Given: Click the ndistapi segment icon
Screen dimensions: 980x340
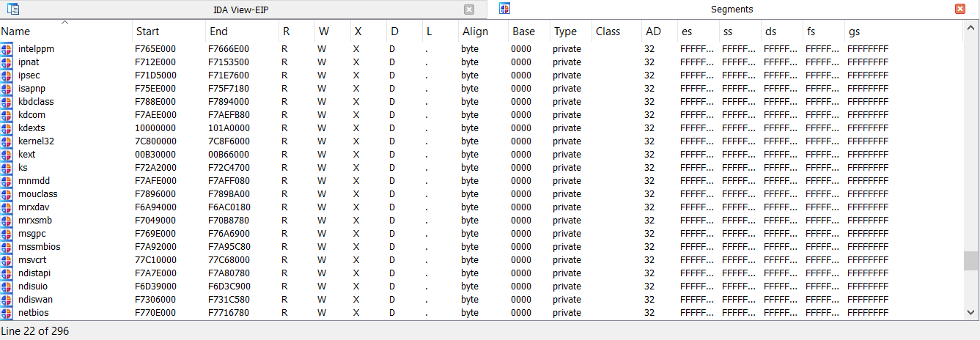Looking at the screenshot, I should point(7,273).
